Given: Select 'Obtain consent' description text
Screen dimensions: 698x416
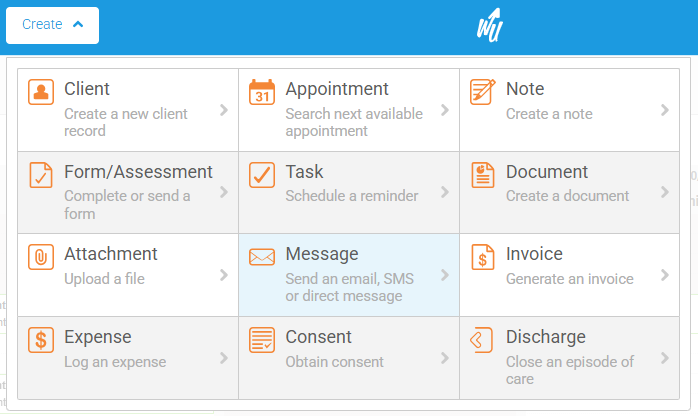Looking at the screenshot, I should point(334,362).
